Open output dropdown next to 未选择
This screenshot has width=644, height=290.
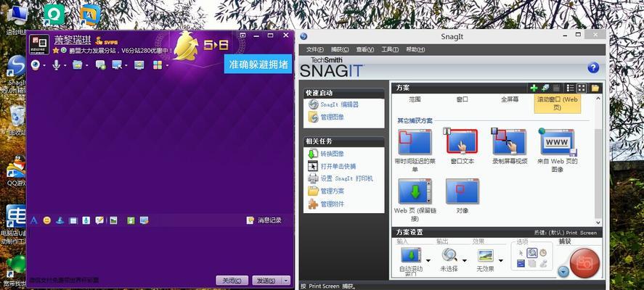pos(465,260)
